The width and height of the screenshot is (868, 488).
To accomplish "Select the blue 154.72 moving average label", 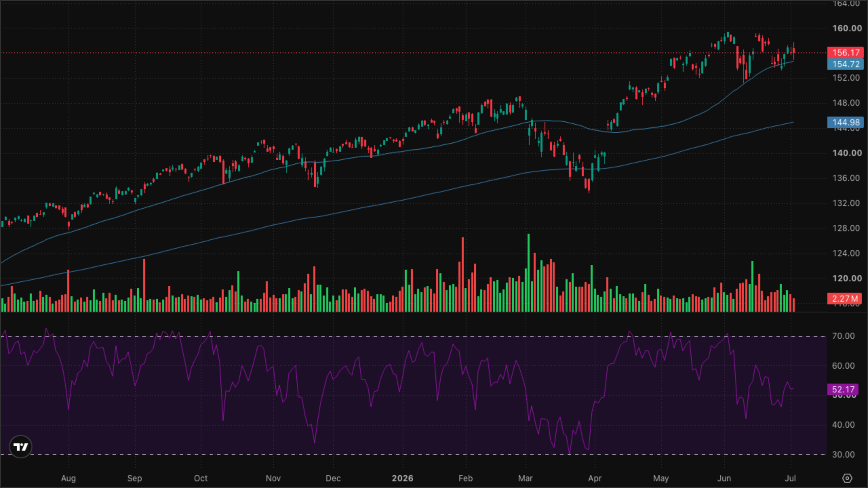I will (846, 64).
